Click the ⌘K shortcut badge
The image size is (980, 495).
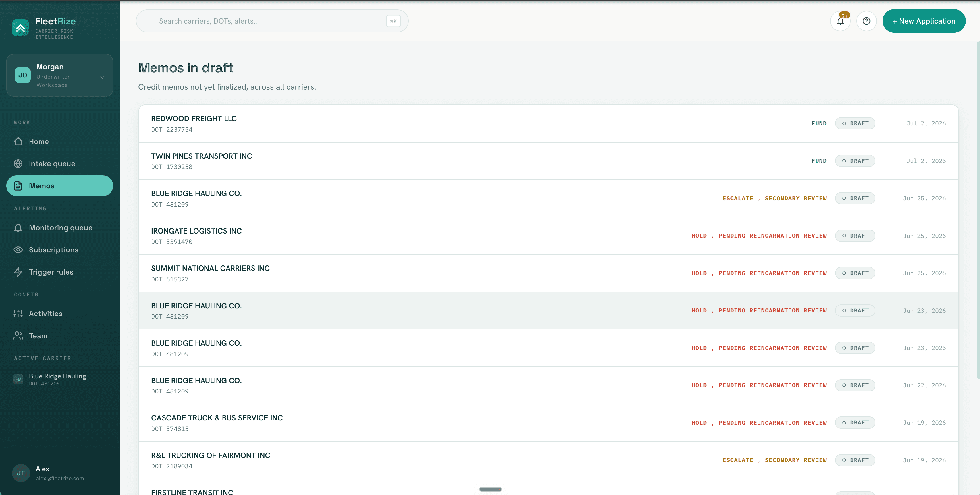[x=393, y=21]
